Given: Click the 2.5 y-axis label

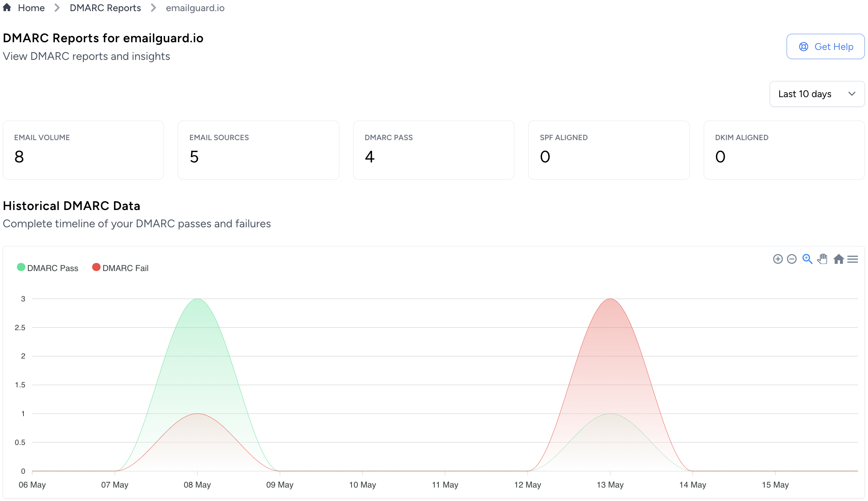Looking at the screenshot, I should click(x=20, y=327).
